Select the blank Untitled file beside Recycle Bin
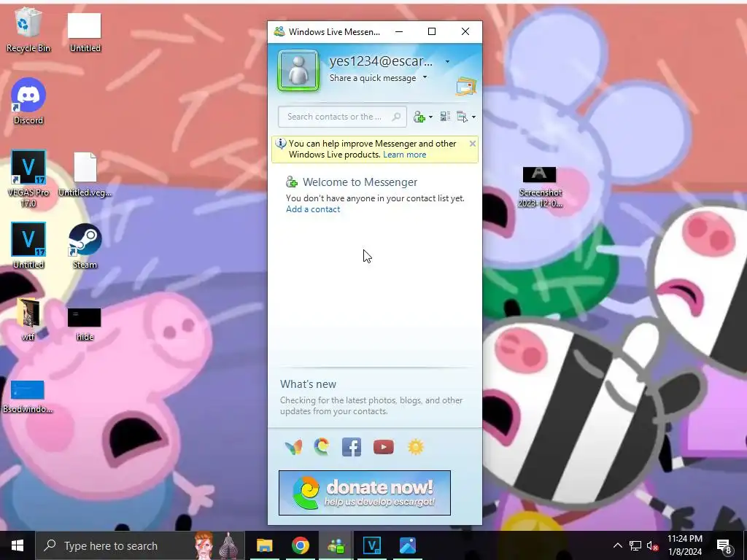This screenshot has height=560, width=747. (85, 32)
